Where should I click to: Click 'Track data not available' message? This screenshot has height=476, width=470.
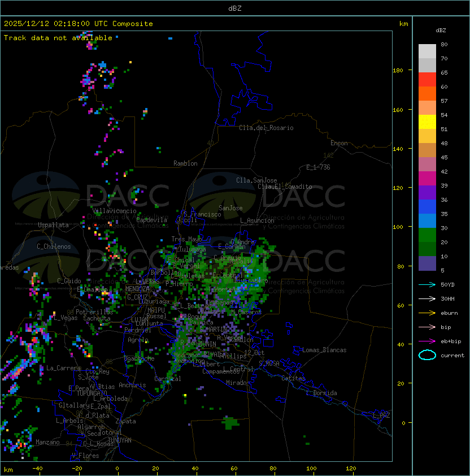click(58, 38)
